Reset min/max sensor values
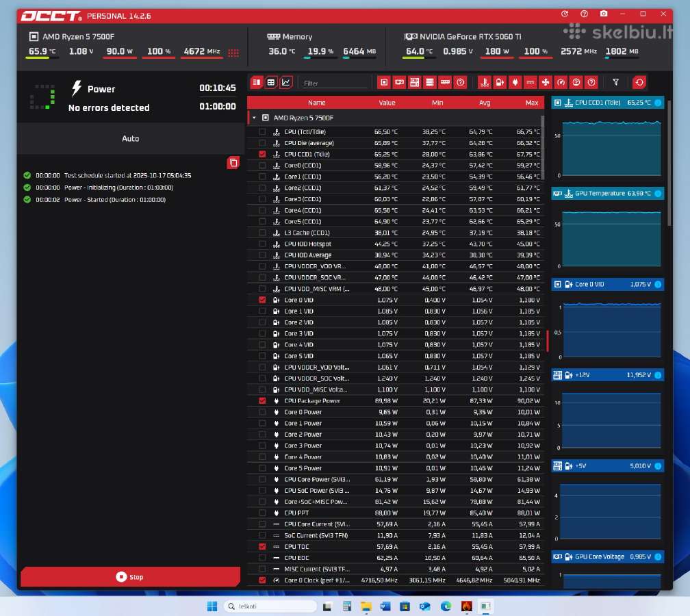 pyautogui.click(x=639, y=82)
